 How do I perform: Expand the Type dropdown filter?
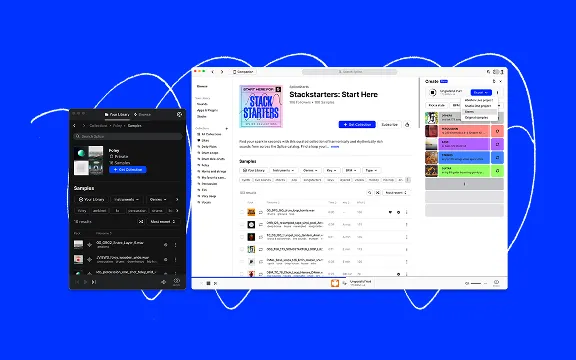(x=371, y=170)
